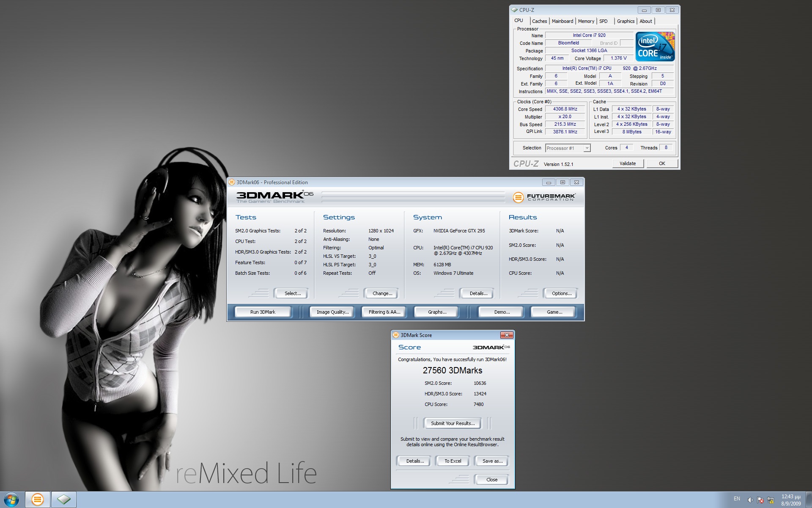Click the QPI Link 3876.1 MHz value
The image size is (812, 508).
pyautogui.click(x=565, y=132)
